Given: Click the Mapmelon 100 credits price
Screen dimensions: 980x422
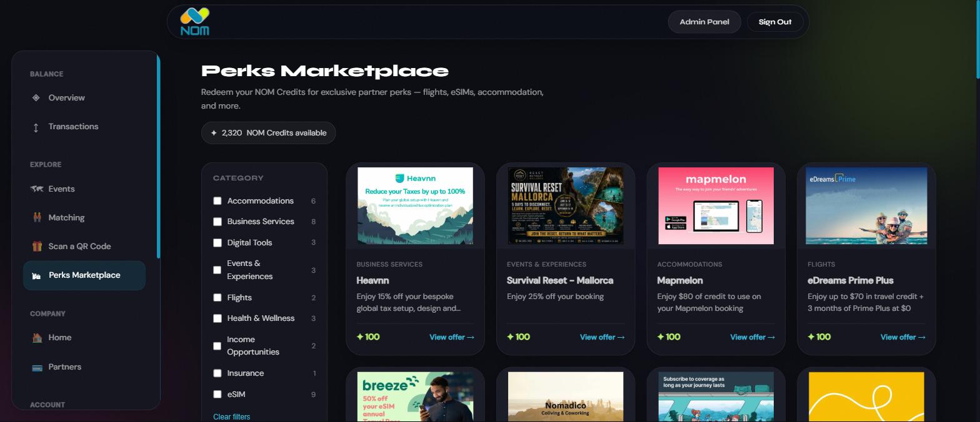Looking at the screenshot, I should [x=669, y=337].
